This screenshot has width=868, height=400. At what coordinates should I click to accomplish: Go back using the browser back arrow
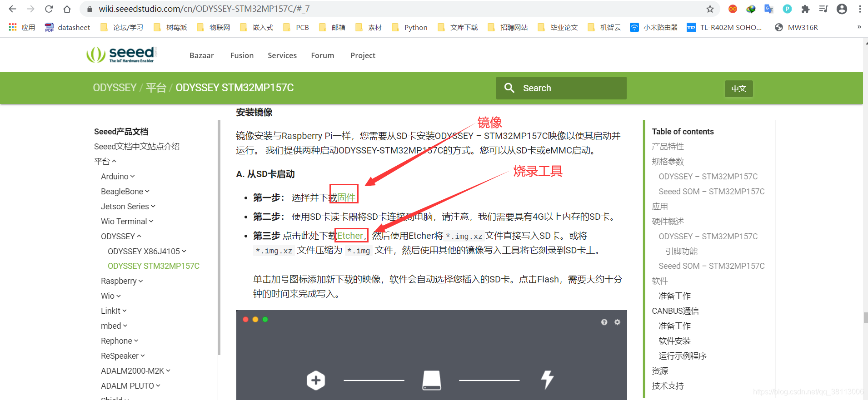click(12, 9)
